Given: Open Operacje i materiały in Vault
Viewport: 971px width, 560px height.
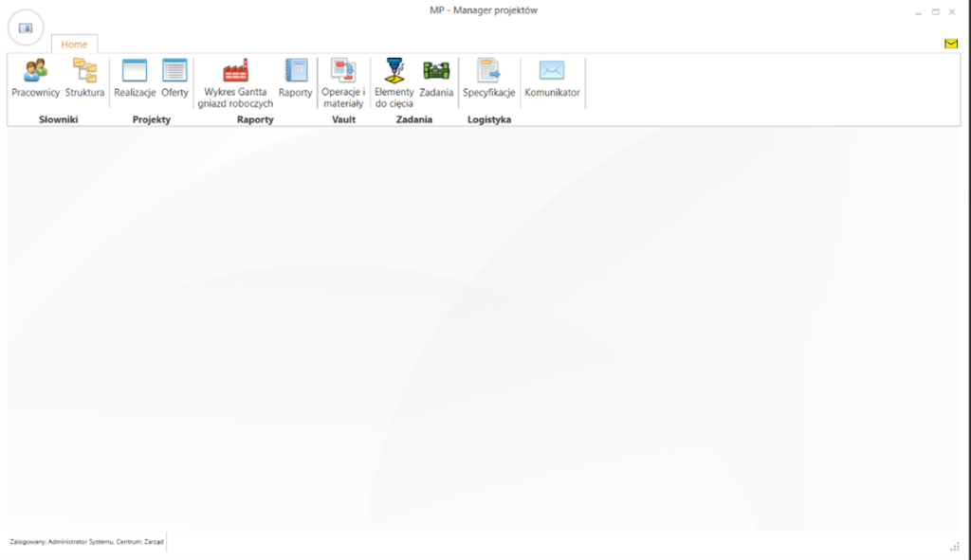Looking at the screenshot, I should tap(343, 83).
